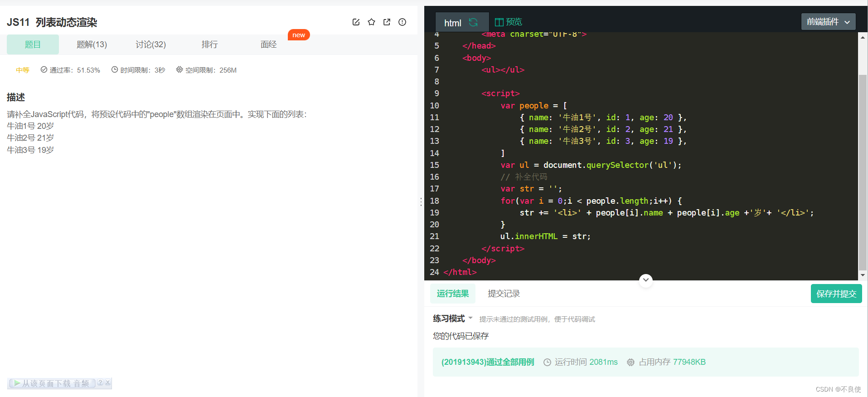Screen dimensions: 868x397
Task: Click the orange new badge
Action: coord(299,35)
